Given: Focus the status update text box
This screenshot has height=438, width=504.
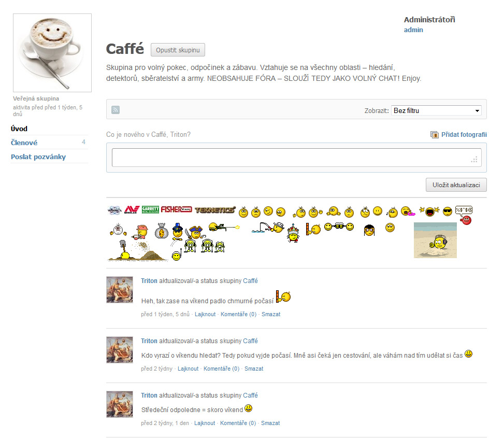Looking at the screenshot, I should [x=296, y=158].
